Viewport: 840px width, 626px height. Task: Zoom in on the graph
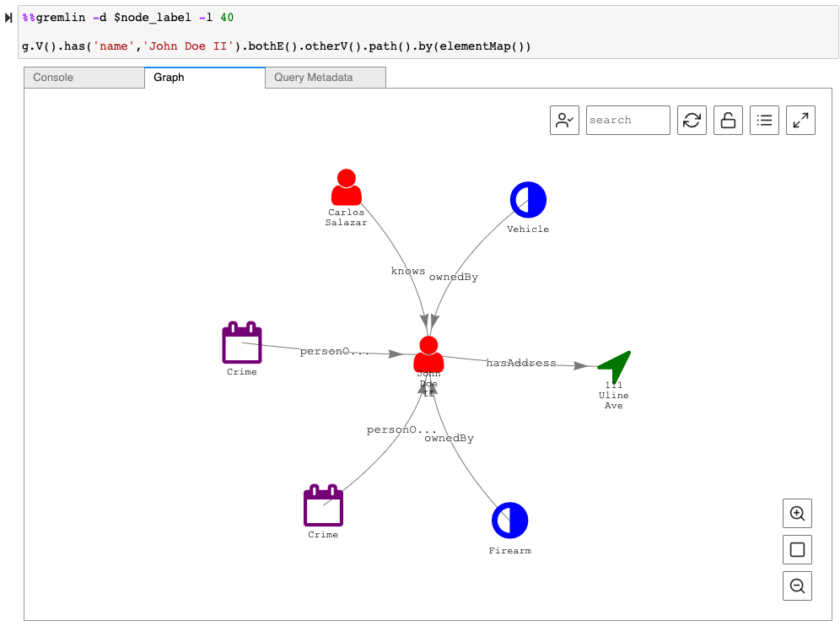click(797, 513)
